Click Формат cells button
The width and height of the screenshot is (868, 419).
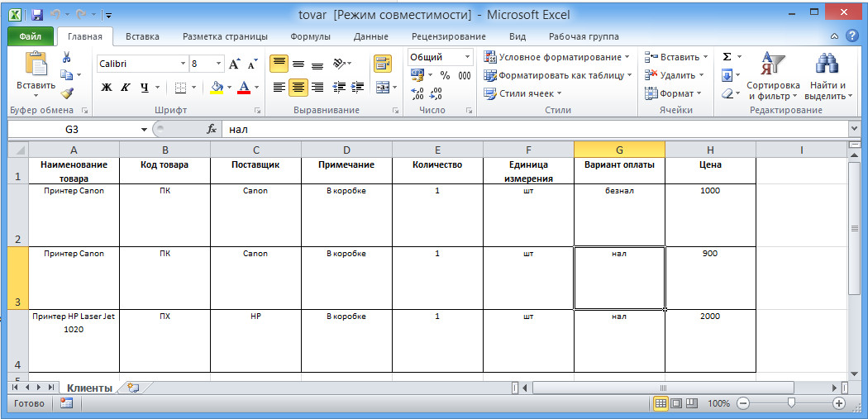pyautogui.click(x=673, y=93)
